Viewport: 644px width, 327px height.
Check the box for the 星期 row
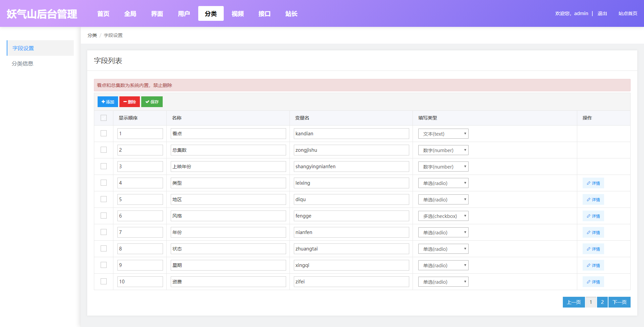coord(104,265)
